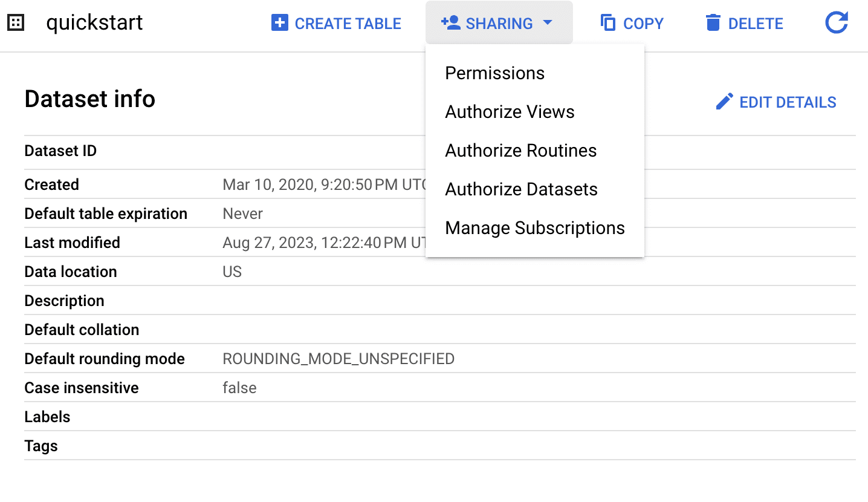Click the COPY button label
868x502 pixels.
tap(643, 24)
